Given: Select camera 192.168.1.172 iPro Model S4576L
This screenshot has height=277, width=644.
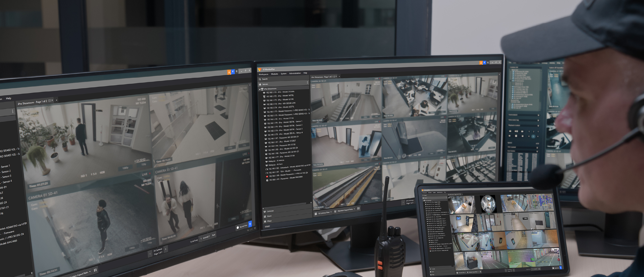Looking at the screenshot, I should [278, 96].
